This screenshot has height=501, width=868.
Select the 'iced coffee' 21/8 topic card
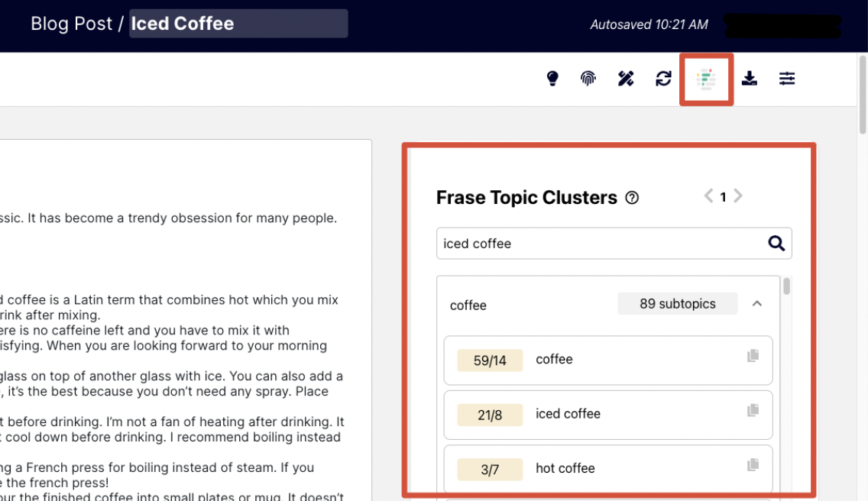607,415
